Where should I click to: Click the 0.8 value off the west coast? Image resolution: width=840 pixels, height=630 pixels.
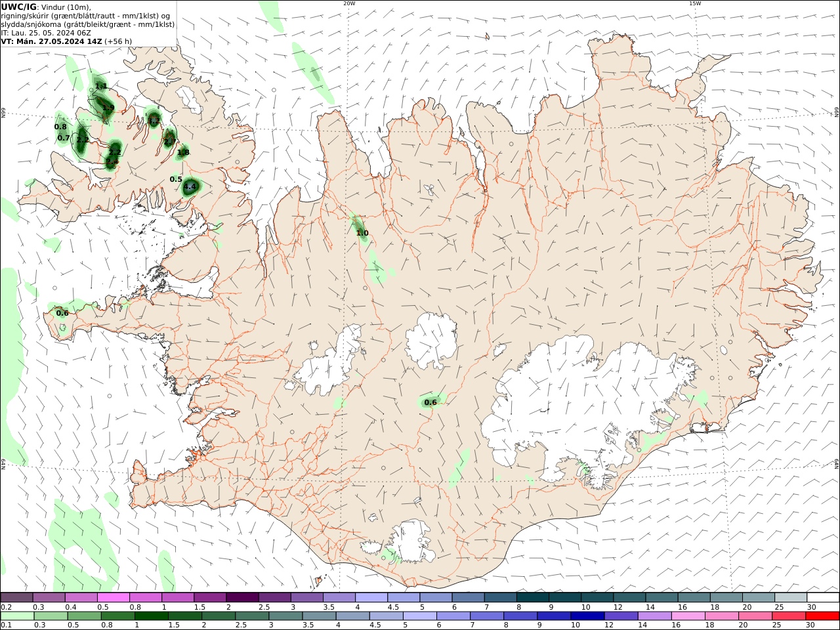[60, 127]
